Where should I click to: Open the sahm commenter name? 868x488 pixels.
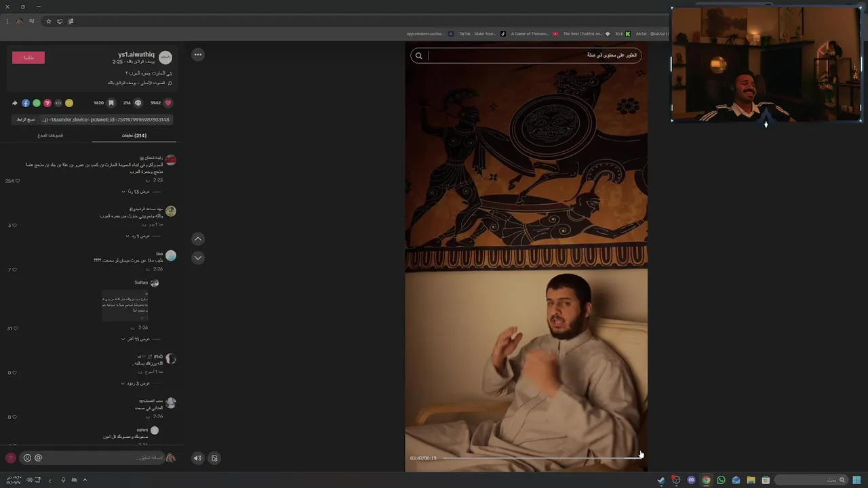click(x=142, y=430)
